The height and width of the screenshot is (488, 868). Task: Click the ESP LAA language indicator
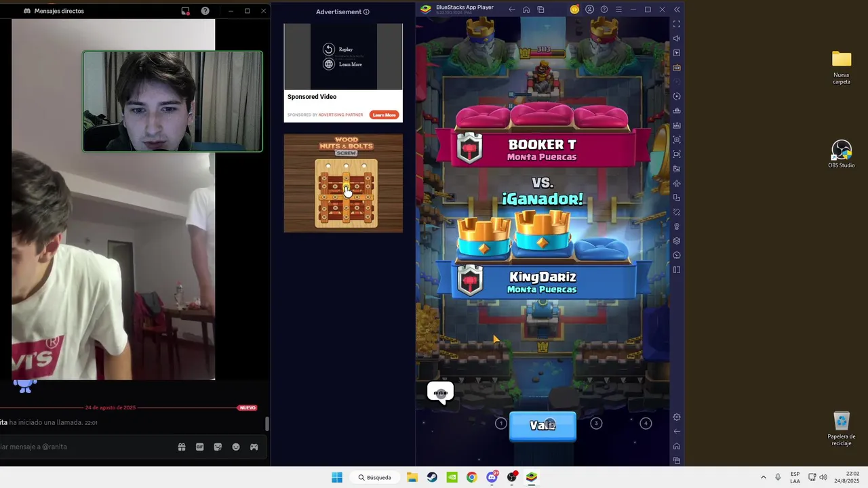pyautogui.click(x=795, y=477)
